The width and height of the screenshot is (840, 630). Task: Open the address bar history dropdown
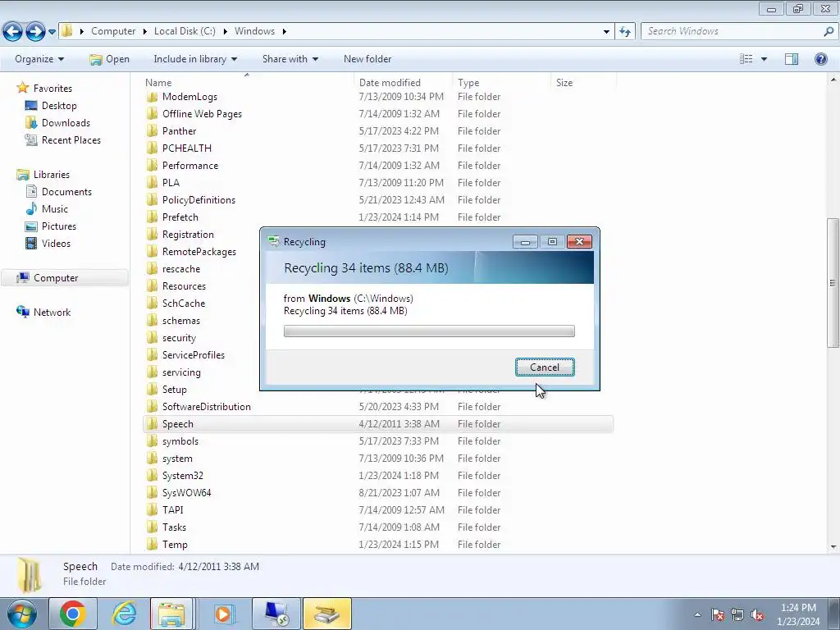click(x=606, y=32)
